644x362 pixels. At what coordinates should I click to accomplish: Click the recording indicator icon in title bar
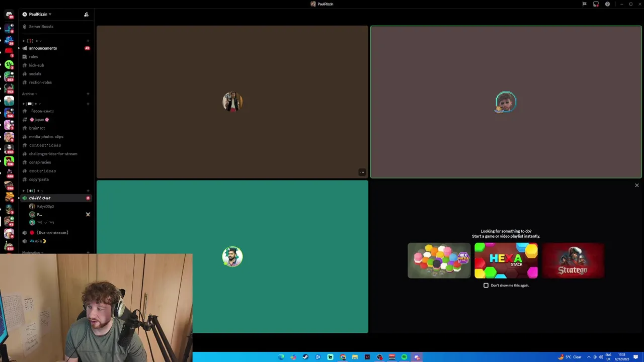click(596, 4)
